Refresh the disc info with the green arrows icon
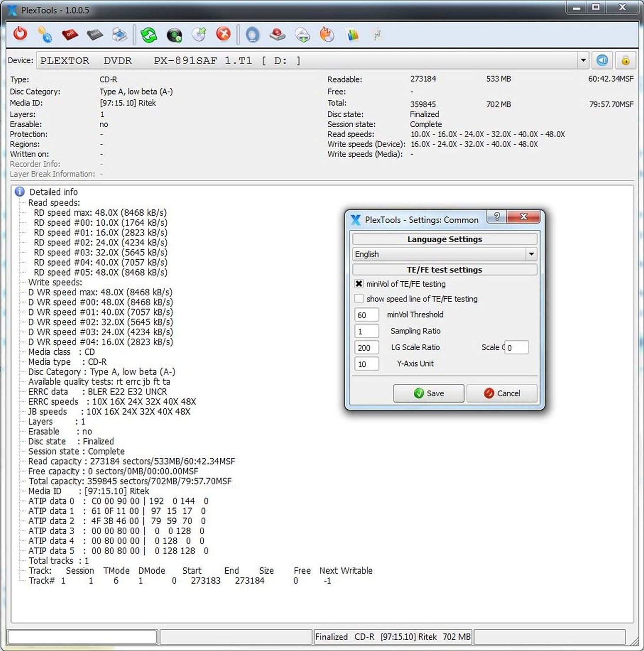 pyautogui.click(x=149, y=34)
